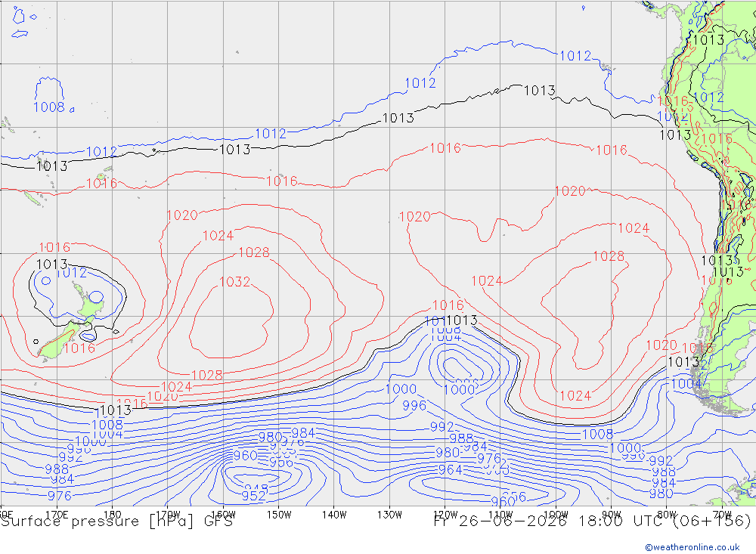Click the "Surface pressure [hPa] GFS" map title

pyautogui.click(x=116, y=522)
